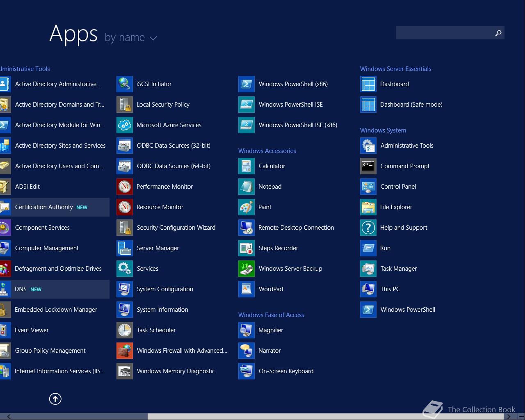Open the Run icon
This screenshot has height=420, width=525.
pyautogui.click(x=368, y=248)
